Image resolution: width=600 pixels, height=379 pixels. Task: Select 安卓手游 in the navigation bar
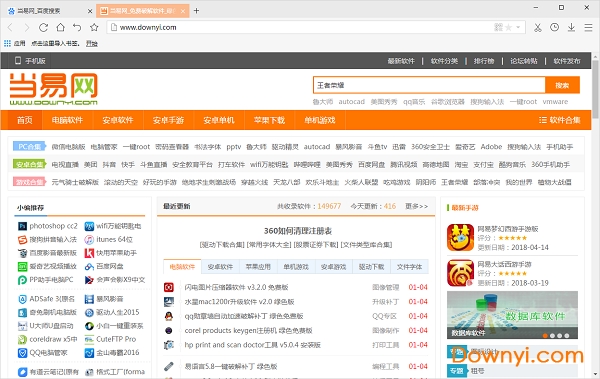tap(168, 120)
